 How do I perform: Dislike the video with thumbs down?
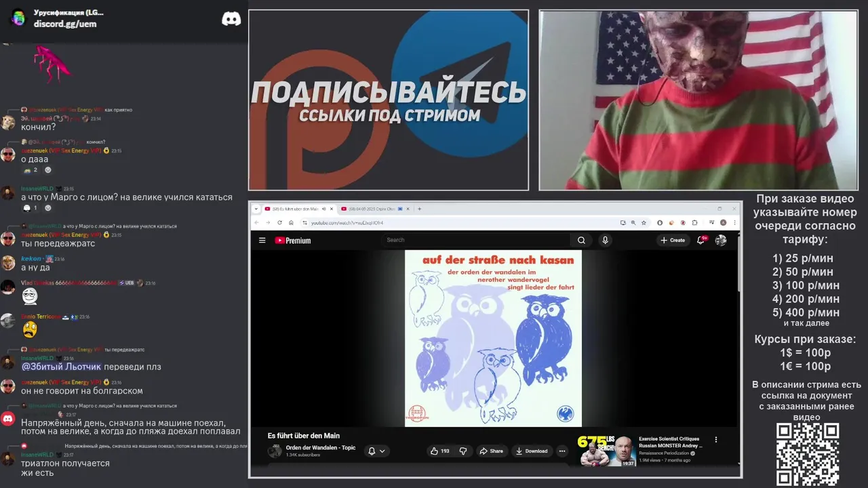coord(463,451)
